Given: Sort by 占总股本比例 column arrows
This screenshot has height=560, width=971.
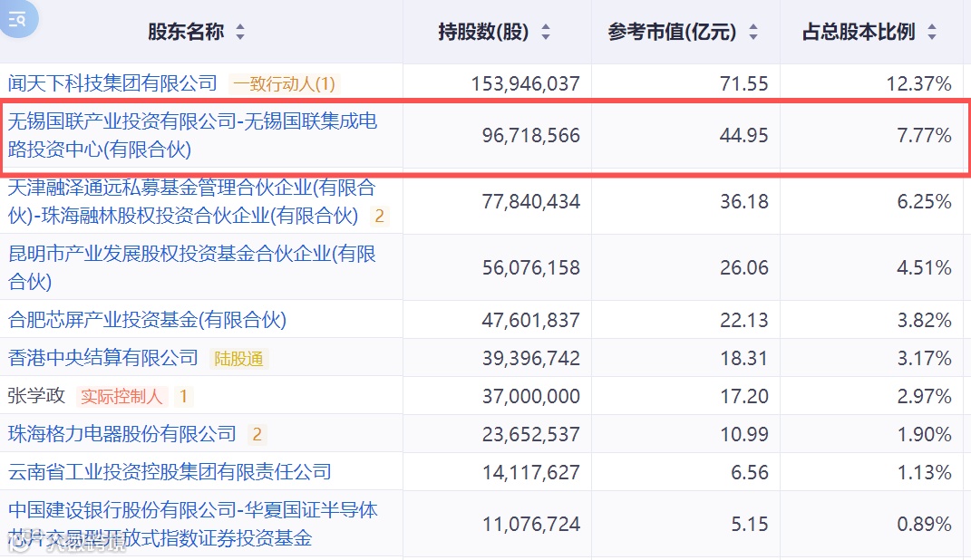Looking at the screenshot, I should (932, 33).
